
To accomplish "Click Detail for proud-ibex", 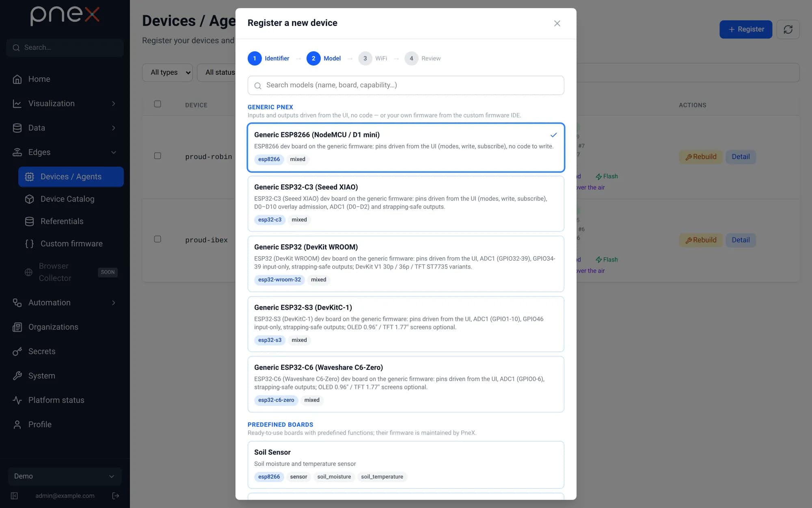I will click(741, 240).
